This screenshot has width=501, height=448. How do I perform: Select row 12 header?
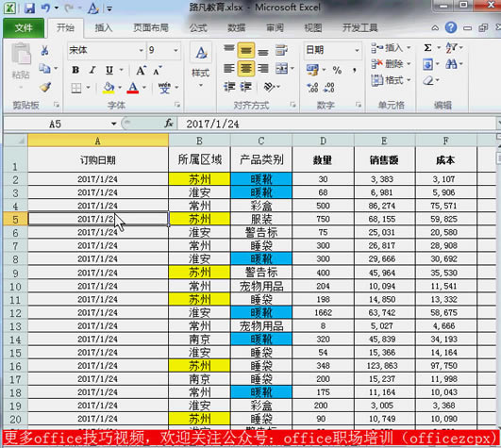tap(15, 313)
